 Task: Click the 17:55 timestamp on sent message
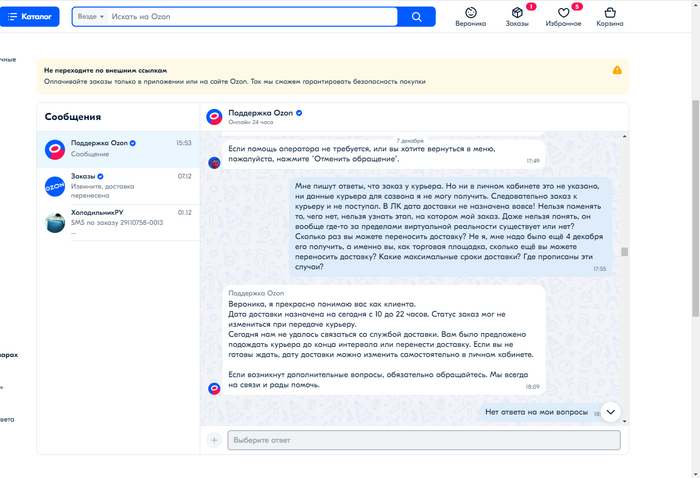(600, 269)
